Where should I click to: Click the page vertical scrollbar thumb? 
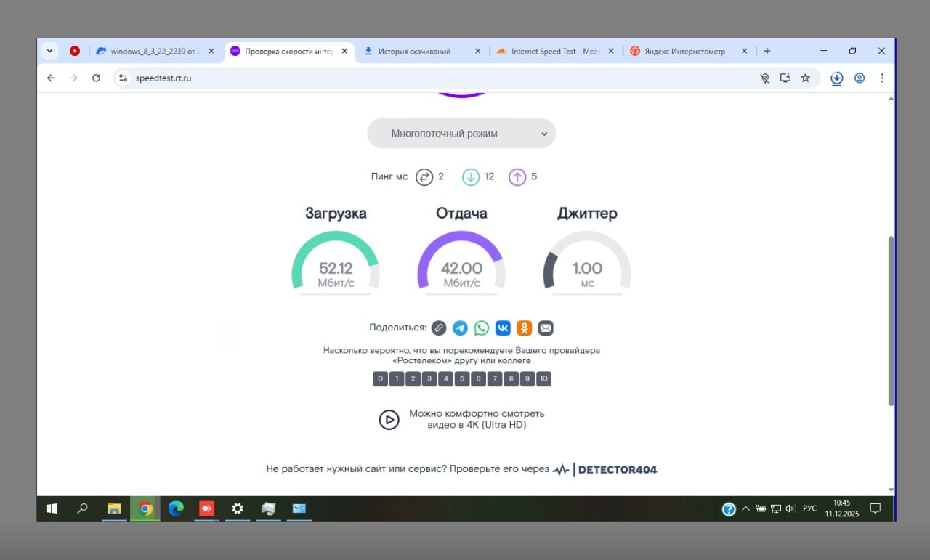pyautogui.click(x=891, y=320)
